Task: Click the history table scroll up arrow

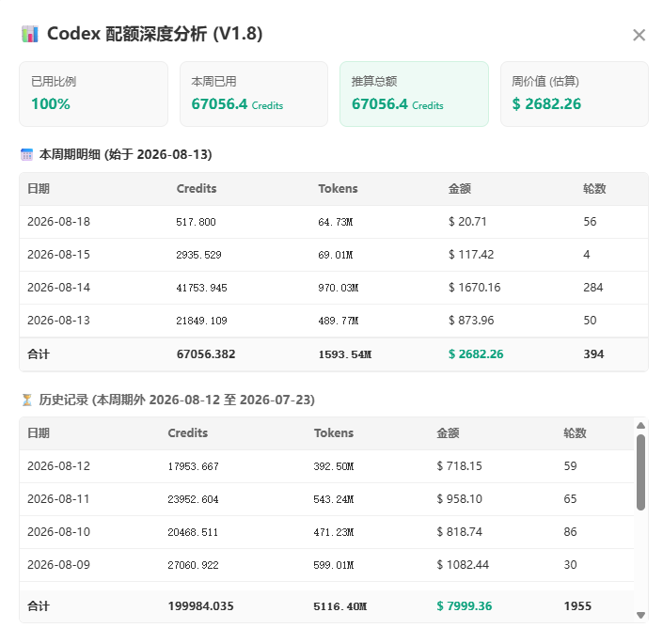Action: pos(640,426)
